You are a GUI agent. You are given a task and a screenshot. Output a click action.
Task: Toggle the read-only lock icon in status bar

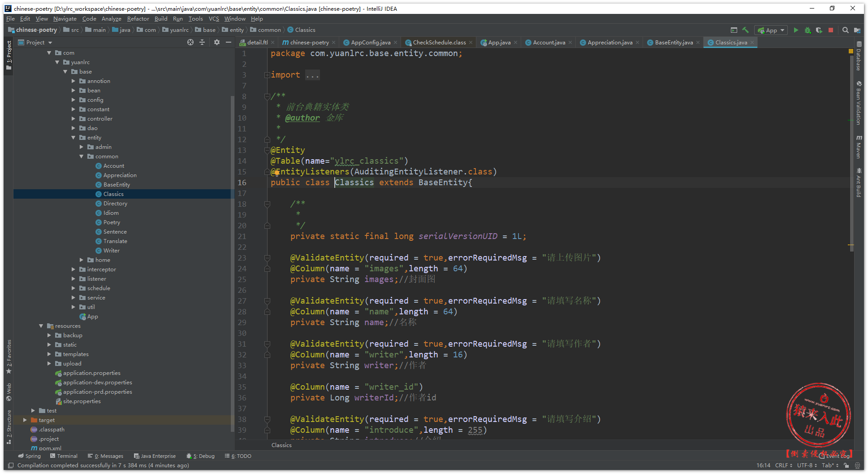(x=846, y=465)
